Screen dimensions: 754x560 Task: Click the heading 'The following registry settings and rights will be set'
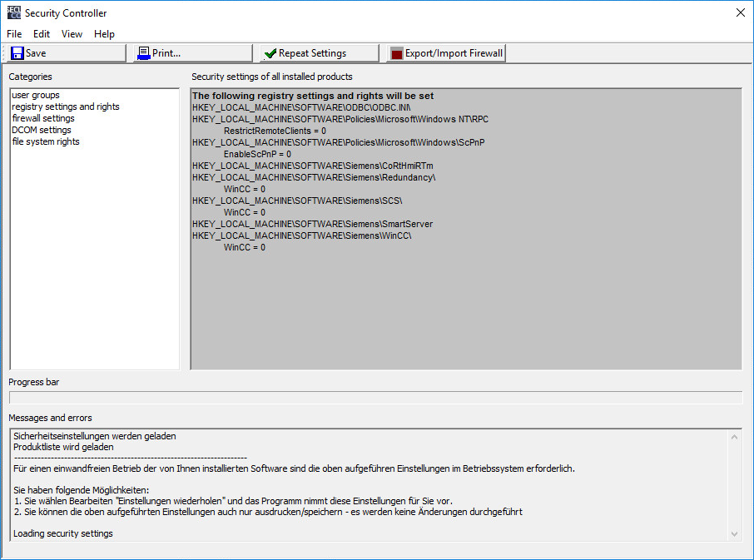point(313,96)
